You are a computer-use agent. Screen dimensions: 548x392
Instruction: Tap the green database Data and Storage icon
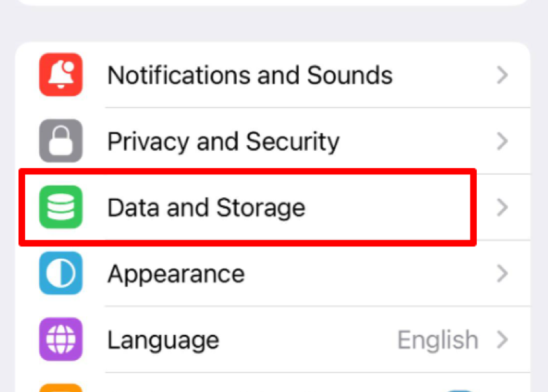coord(61,207)
